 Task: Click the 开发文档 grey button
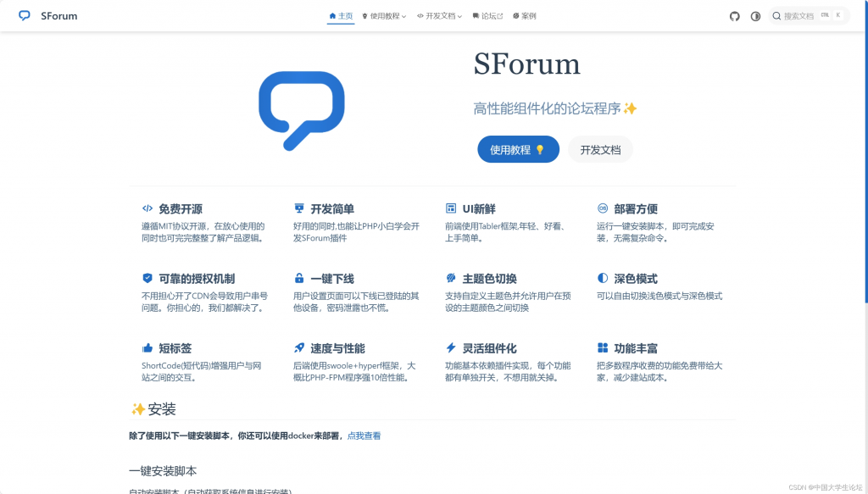(600, 149)
